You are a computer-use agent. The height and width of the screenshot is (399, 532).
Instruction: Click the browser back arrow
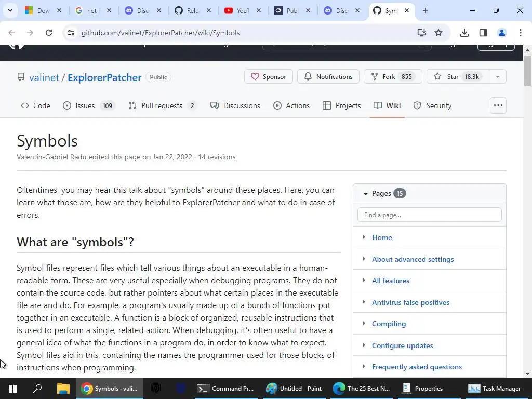tap(11, 33)
